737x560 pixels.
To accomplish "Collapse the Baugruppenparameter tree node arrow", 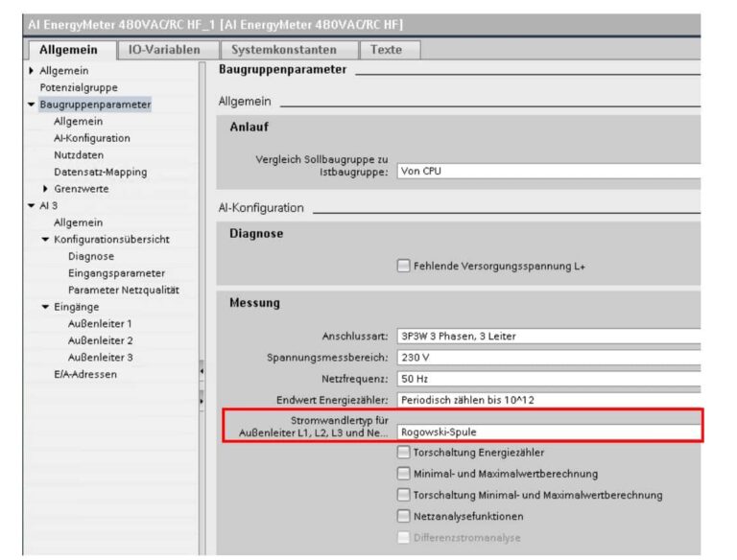I will click(32, 105).
